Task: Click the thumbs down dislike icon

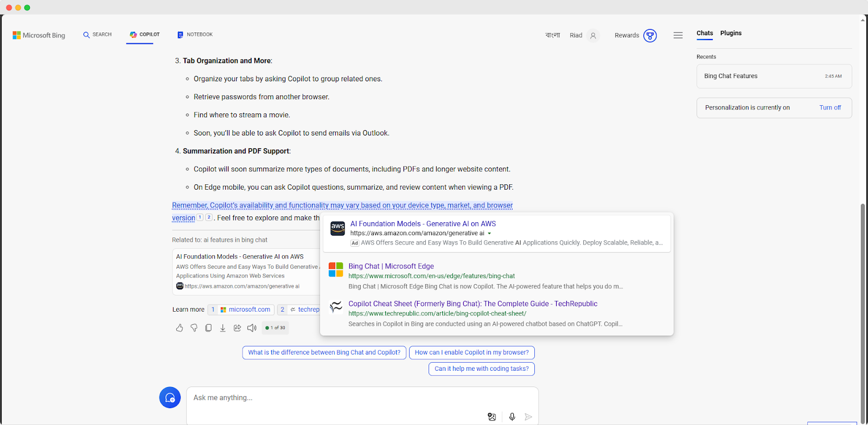Action: (194, 328)
